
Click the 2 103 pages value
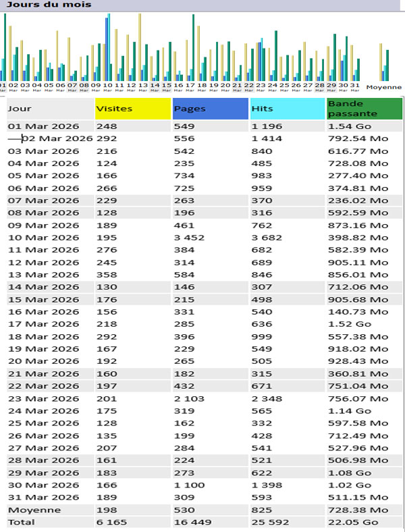[189, 398]
